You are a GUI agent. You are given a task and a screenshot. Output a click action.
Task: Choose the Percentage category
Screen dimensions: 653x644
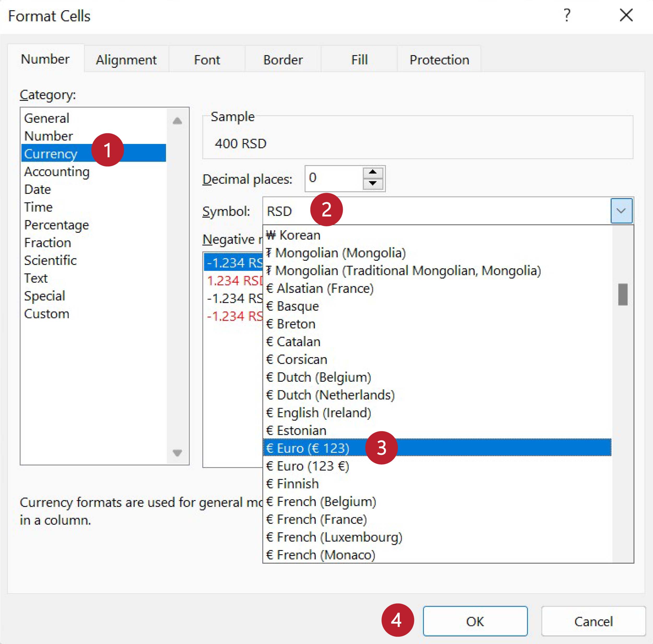click(x=56, y=225)
